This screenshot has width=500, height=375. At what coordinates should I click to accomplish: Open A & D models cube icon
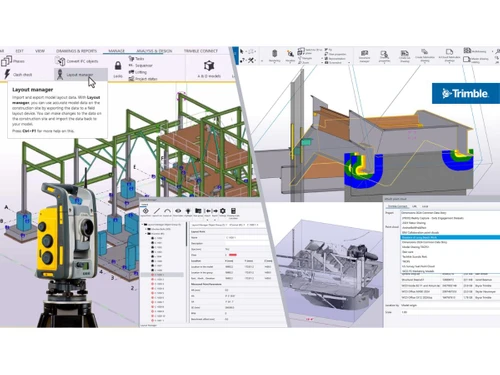click(209, 66)
